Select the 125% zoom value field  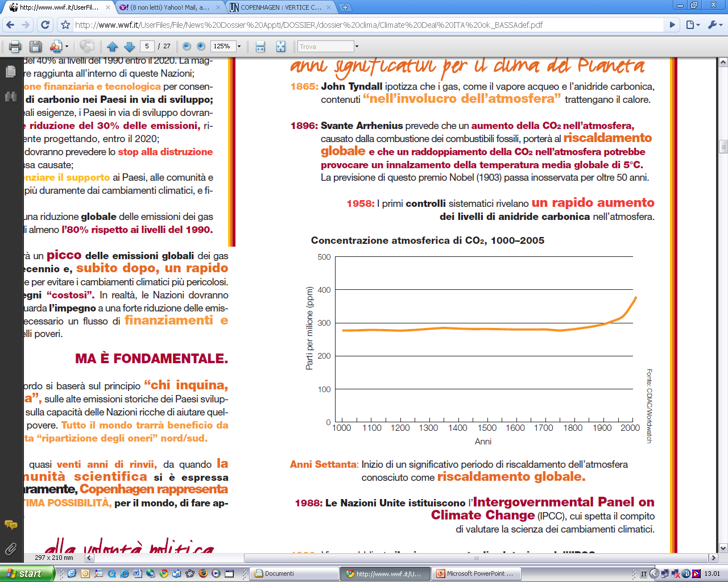click(222, 46)
